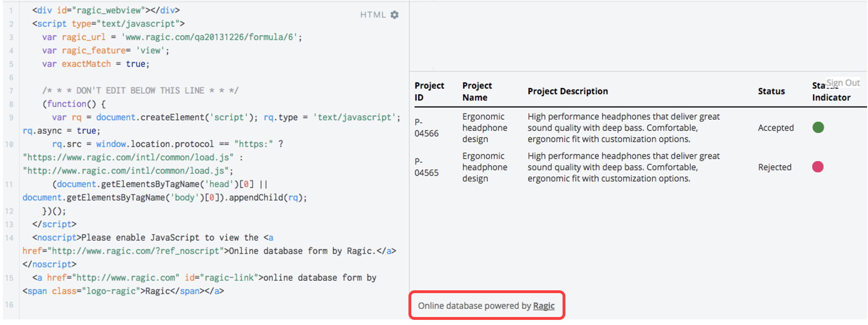Click the rq.src window.location.protocol line
Image resolution: width=868 pixels, height=325 pixels.
click(168, 144)
